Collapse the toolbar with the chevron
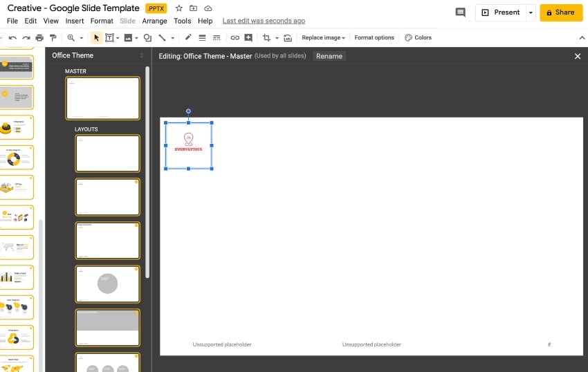The image size is (588, 372). click(581, 38)
